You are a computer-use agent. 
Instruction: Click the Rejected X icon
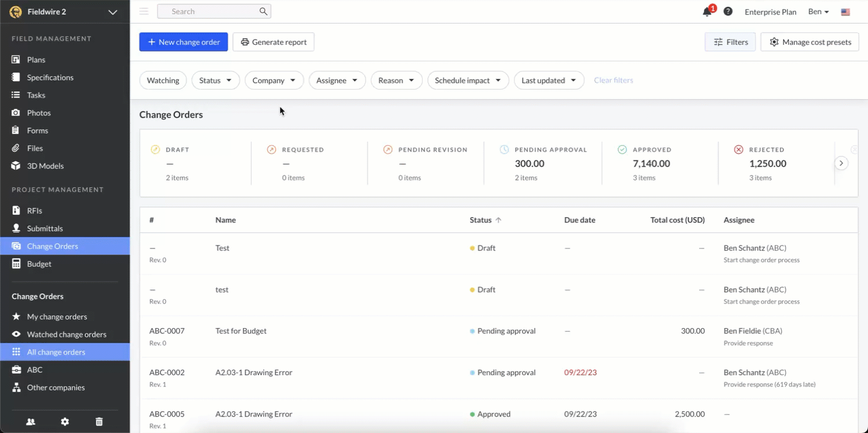[739, 149]
